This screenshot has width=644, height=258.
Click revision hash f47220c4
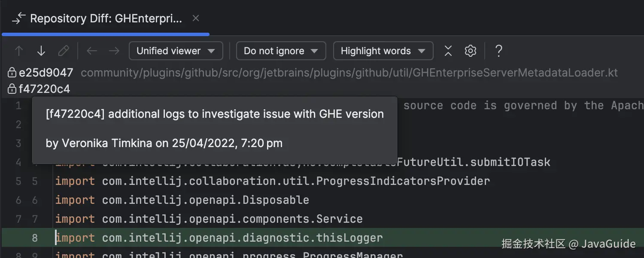(x=44, y=89)
